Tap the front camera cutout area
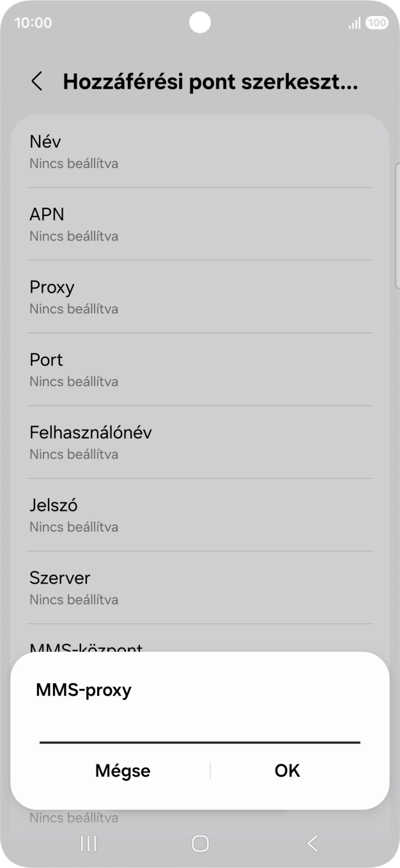The height and width of the screenshot is (868, 400). point(200,22)
